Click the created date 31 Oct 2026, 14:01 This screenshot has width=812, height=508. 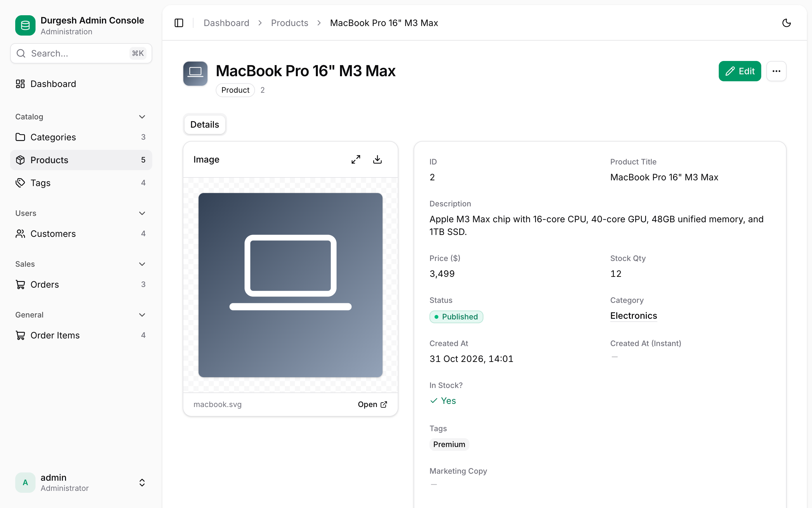coord(471,359)
